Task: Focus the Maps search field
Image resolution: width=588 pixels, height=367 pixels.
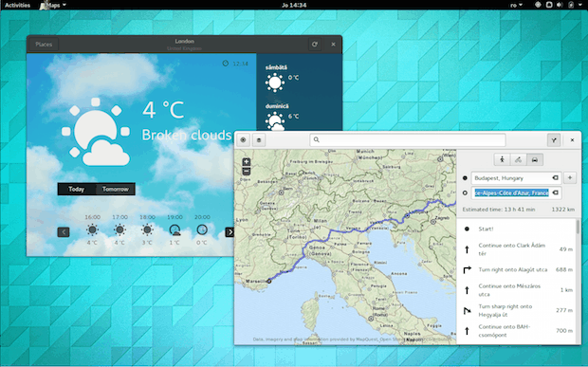Action: click(x=408, y=139)
